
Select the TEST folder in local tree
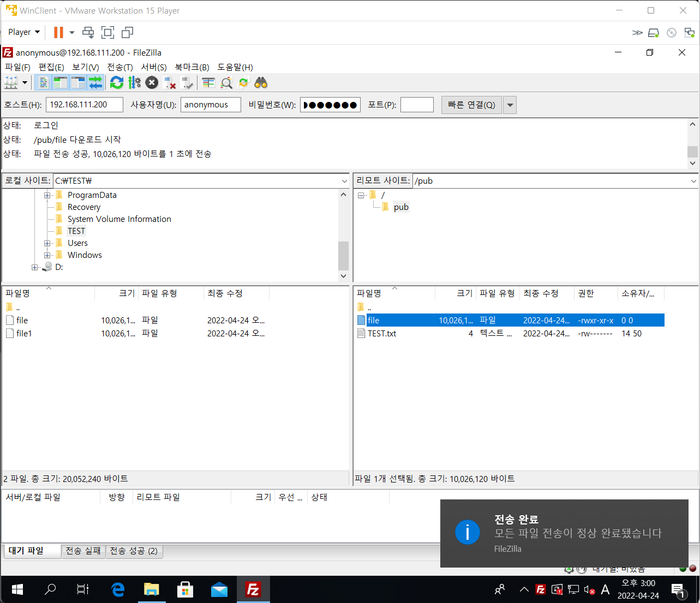click(76, 231)
